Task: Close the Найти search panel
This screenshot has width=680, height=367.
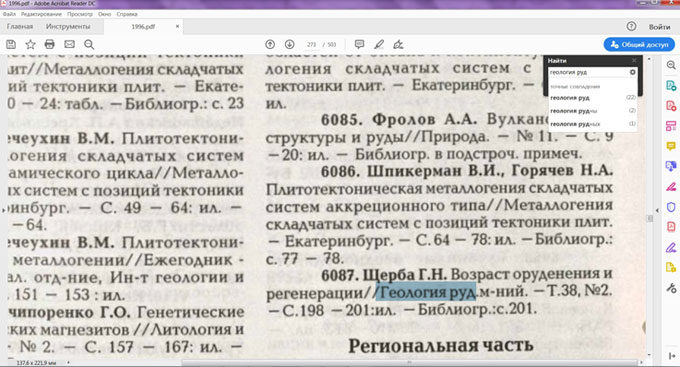Action: coord(634,61)
